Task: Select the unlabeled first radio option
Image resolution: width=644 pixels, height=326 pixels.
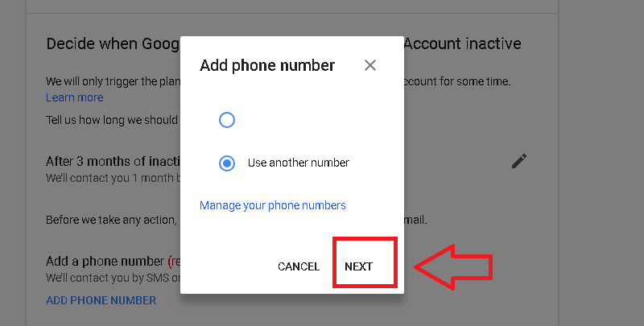Action: tap(227, 120)
